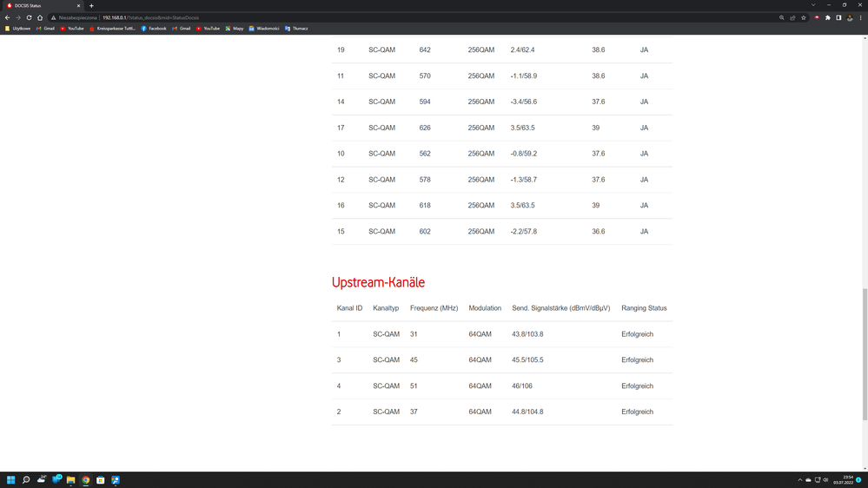Open the Extensions puzzle icon
The height and width of the screenshot is (488, 868).
[x=827, y=17]
